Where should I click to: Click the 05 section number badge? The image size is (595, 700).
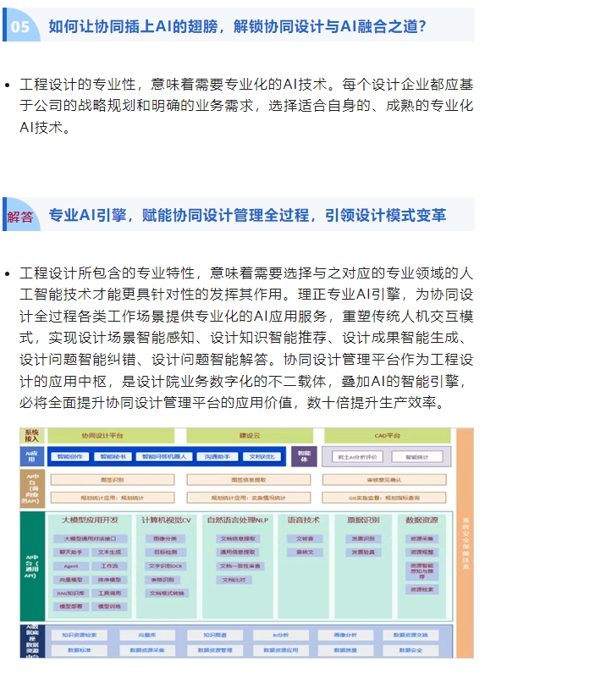click(20, 26)
